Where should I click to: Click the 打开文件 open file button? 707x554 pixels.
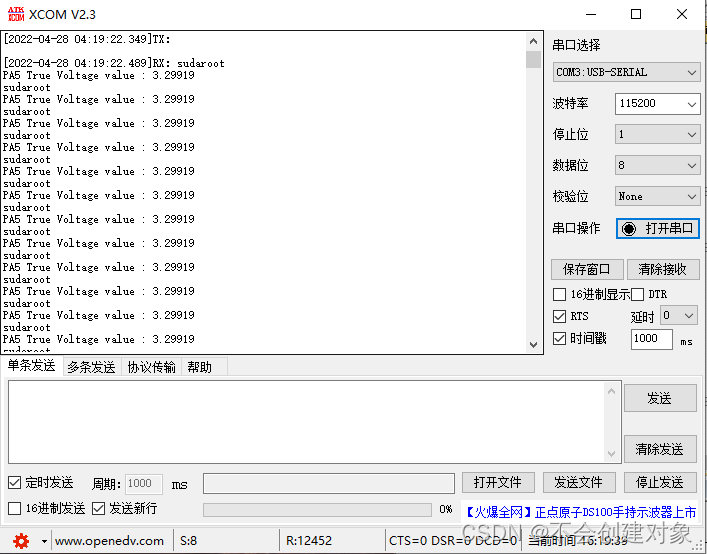click(498, 483)
